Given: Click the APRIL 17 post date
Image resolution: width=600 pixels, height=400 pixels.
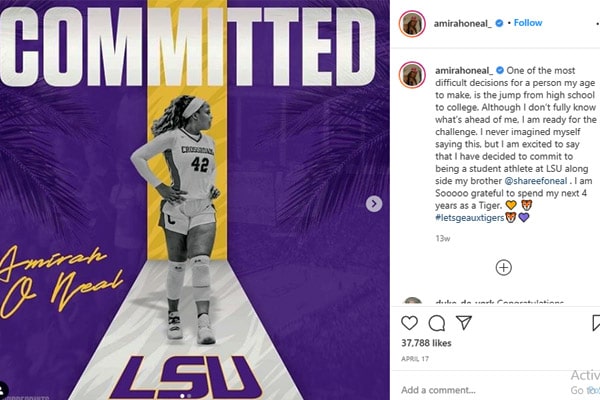Looking at the screenshot, I should (416, 360).
